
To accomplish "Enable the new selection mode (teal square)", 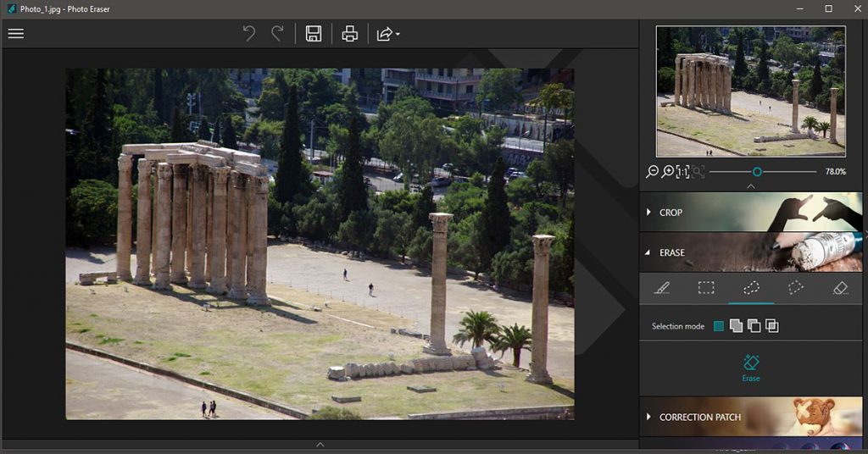I will click(x=720, y=326).
